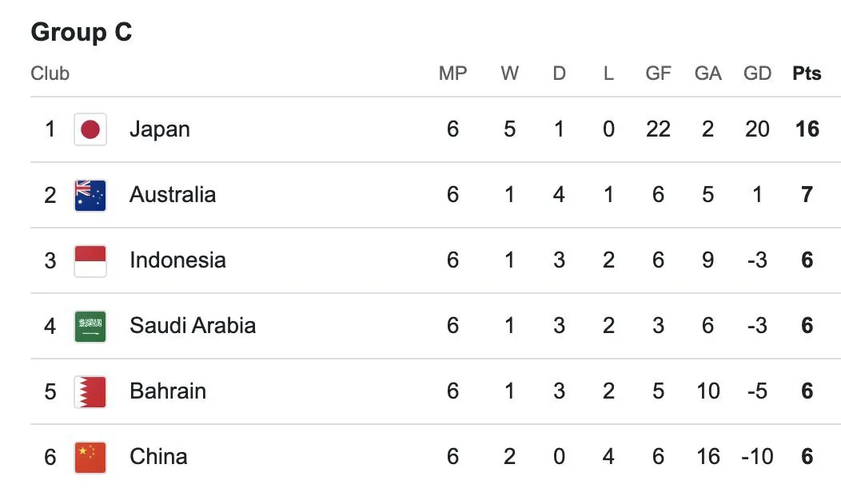Click the Japan flag icon
This screenshot has height=504, width=841.
90,129
